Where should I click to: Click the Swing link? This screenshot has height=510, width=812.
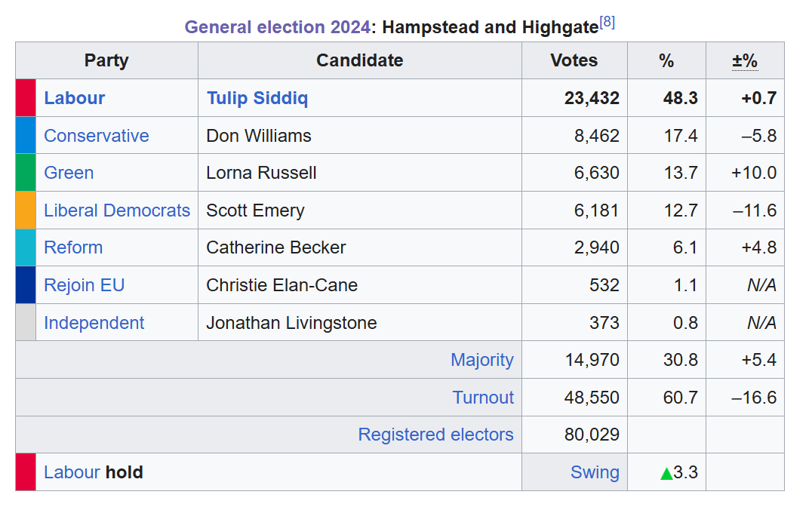595,472
